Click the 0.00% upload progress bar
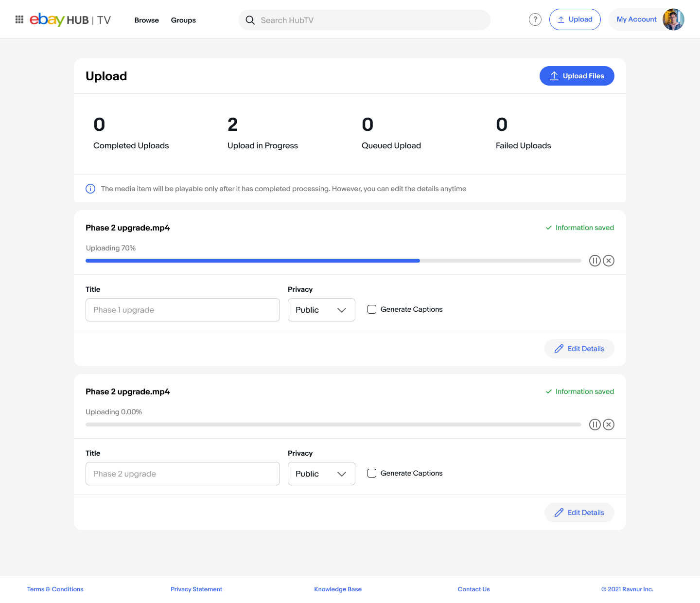700x603 pixels. tap(333, 425)
